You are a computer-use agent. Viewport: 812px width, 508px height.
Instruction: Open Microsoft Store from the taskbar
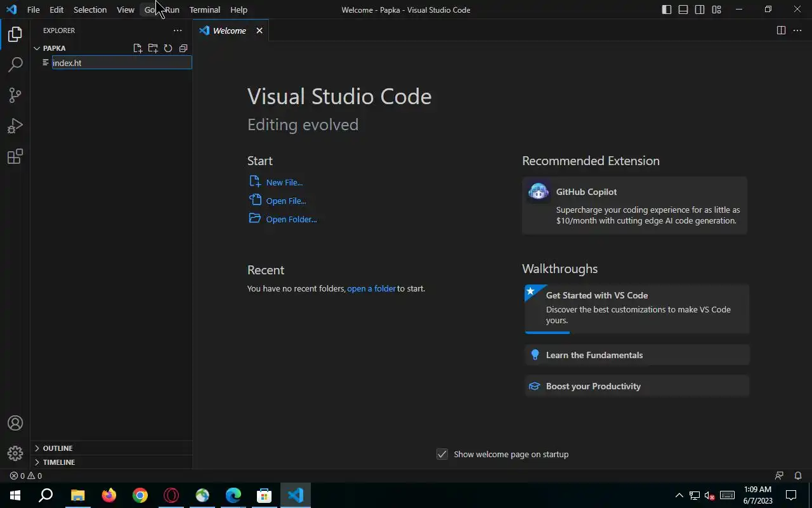(264, 495)
